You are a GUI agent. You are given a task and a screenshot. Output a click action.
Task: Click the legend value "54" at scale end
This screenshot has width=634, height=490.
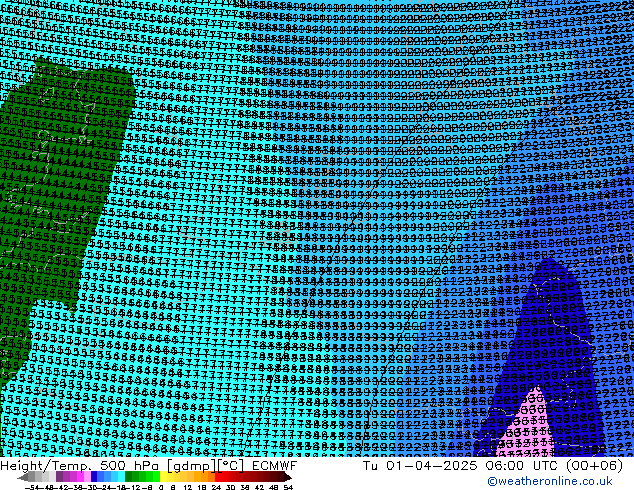(x=288, y=487)
